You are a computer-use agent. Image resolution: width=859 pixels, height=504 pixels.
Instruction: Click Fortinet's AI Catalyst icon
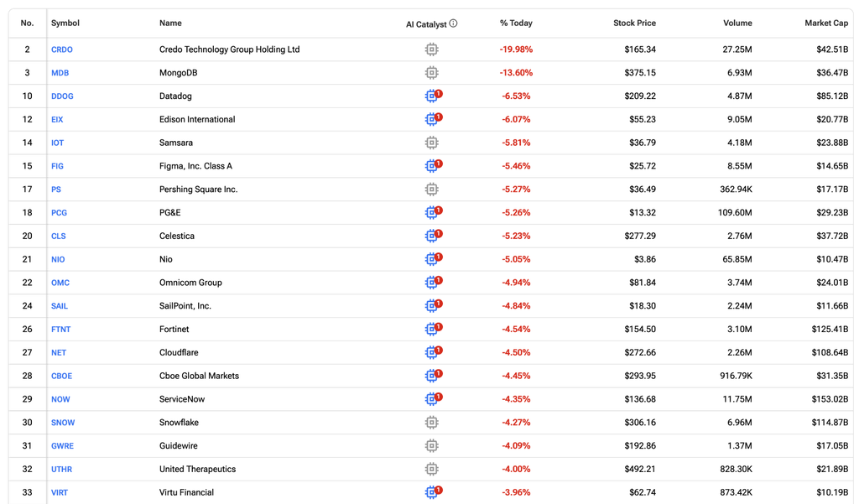coord(434,329)
